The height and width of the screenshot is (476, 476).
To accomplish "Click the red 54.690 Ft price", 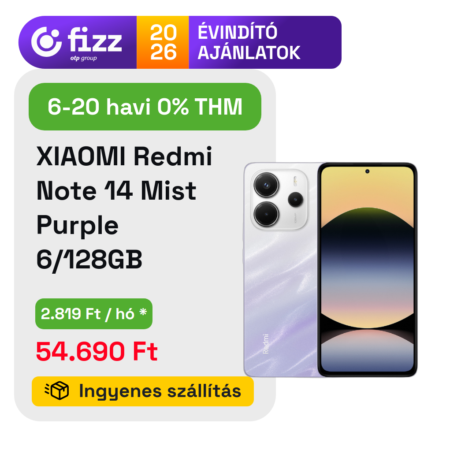I will pyautogui.click(x=97, y=351).
